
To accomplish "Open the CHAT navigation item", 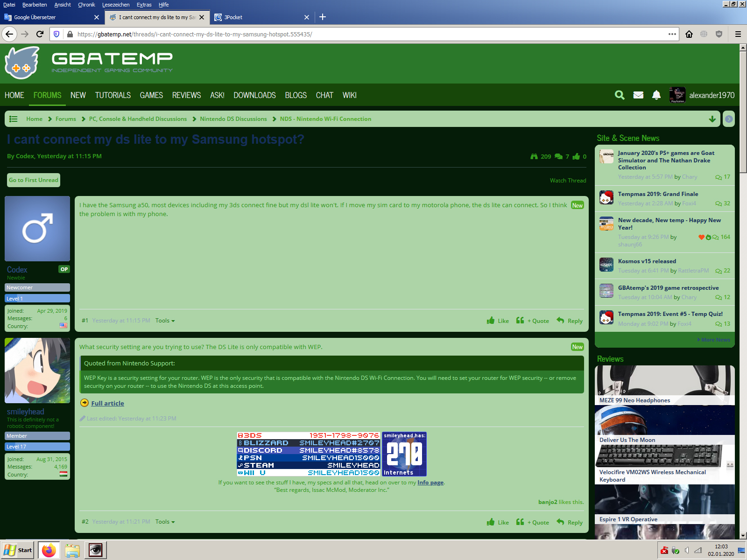I will coord(324,95).
